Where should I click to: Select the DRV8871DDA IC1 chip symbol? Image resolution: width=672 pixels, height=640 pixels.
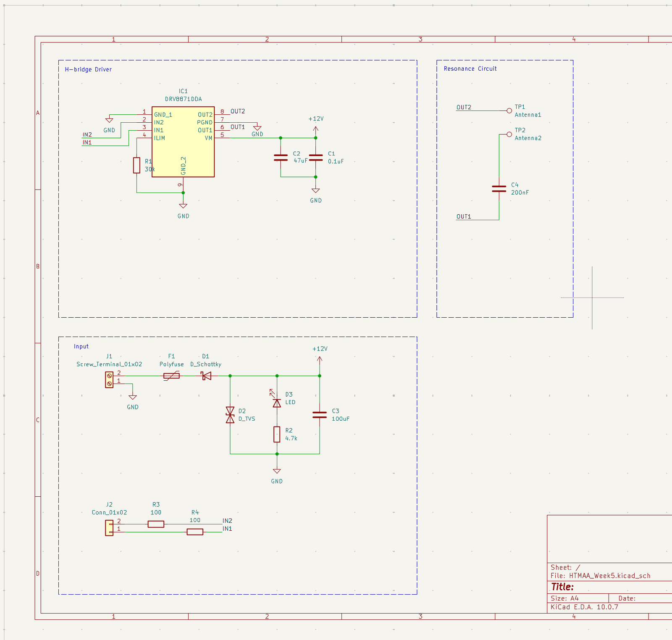click(x=183, y=142)
